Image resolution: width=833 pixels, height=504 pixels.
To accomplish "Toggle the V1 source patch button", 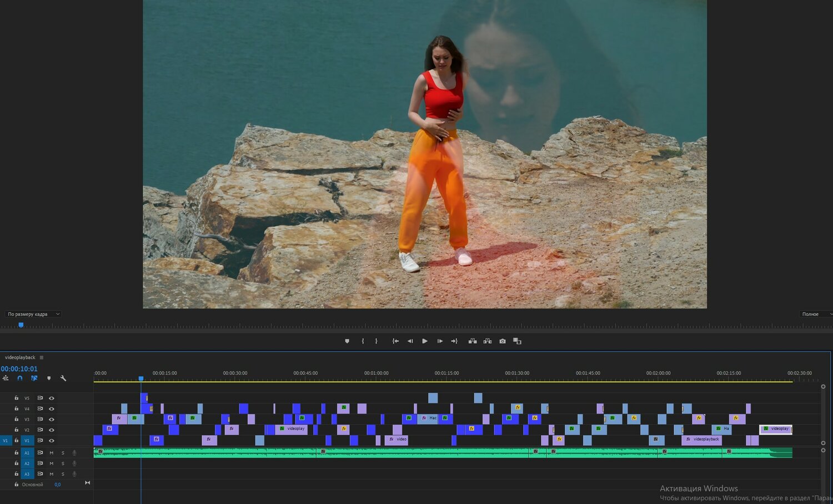I will [x=6, y=440].
